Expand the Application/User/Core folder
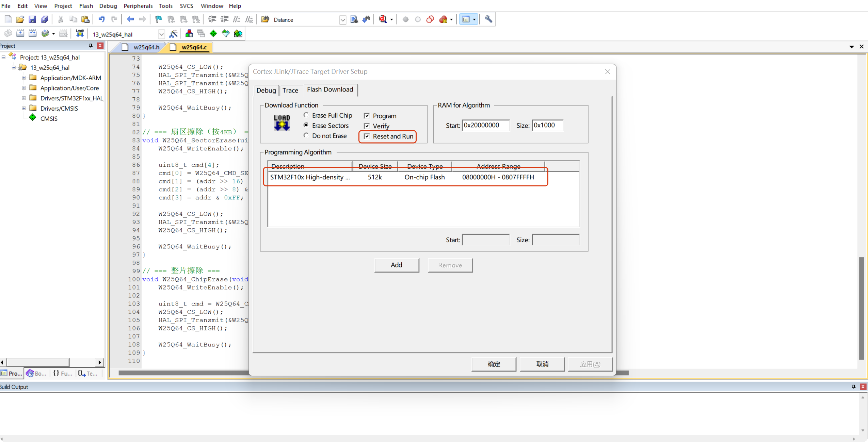This screenshot has width=868, height=442. pyautogui.click(x=24, y=88)
